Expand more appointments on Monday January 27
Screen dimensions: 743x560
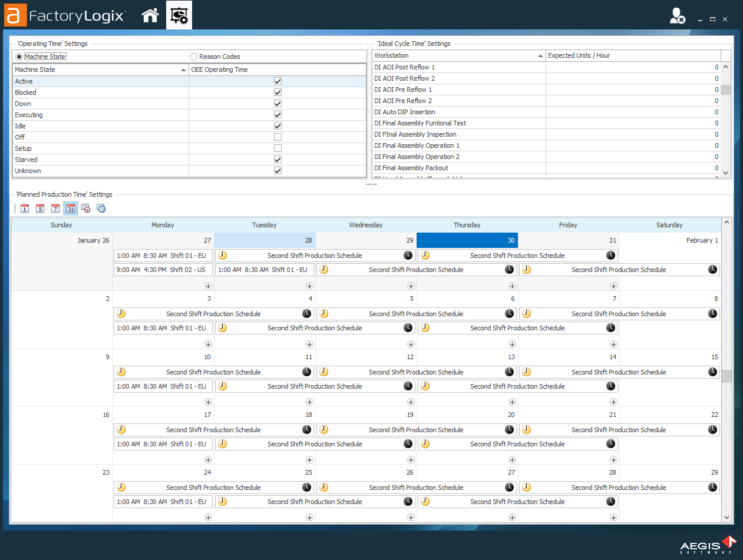[209, 286]
